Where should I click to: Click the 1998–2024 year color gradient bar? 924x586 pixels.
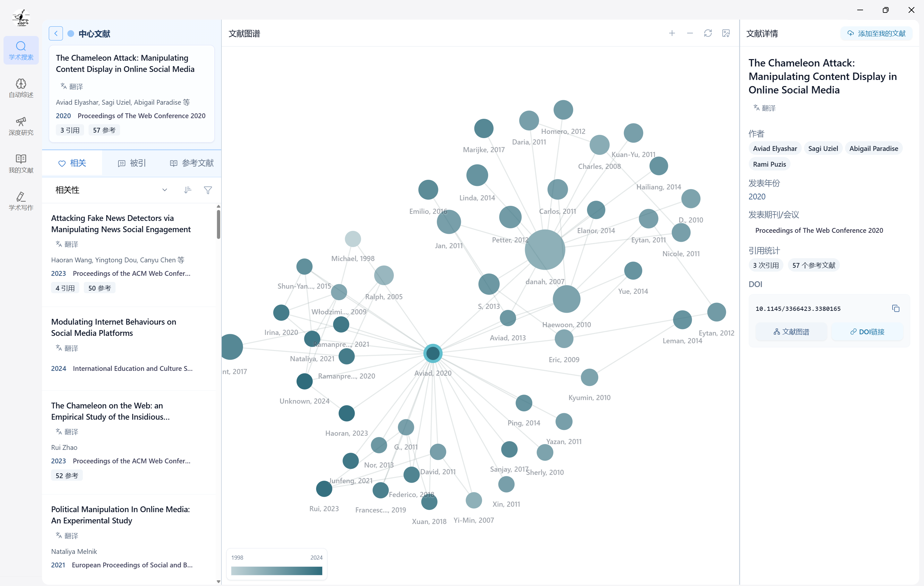(x=276, y=571)
